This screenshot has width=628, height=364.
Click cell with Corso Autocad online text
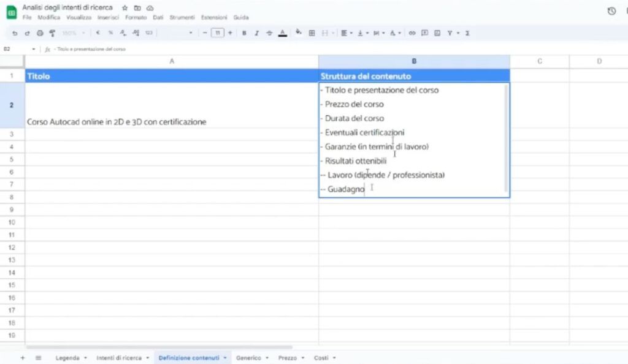(172, 105)
